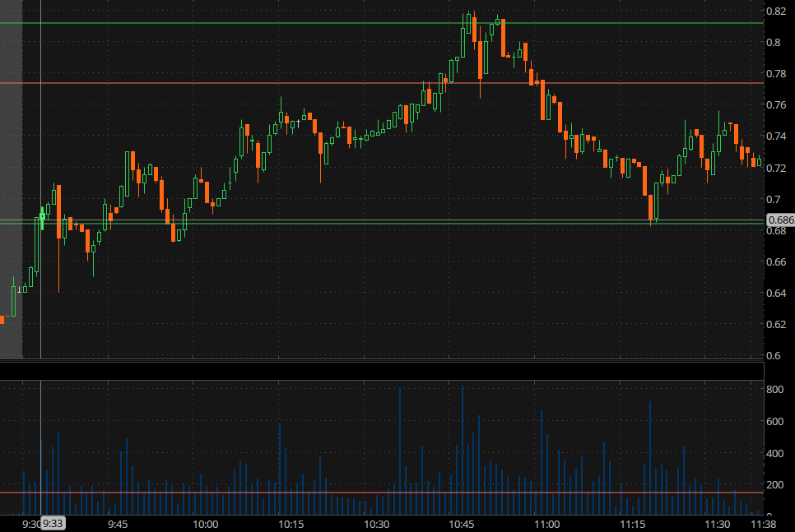The height and width of the screenshot is (532, 795).
Task: Select the 0.78 price axis label
Action: [776, 74]
